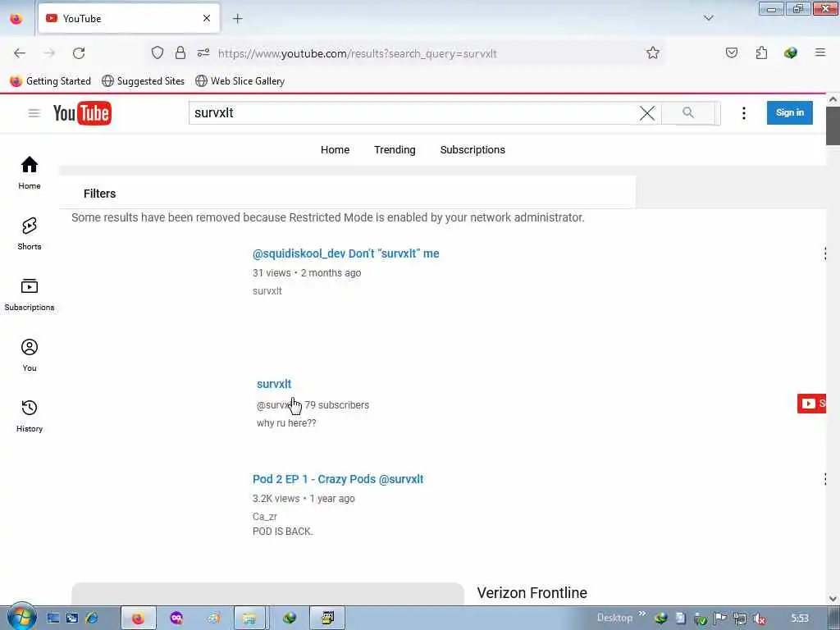Bookmark this page with the star icon
The height and width of the screenshot is (630, 840).
[652, 52]
